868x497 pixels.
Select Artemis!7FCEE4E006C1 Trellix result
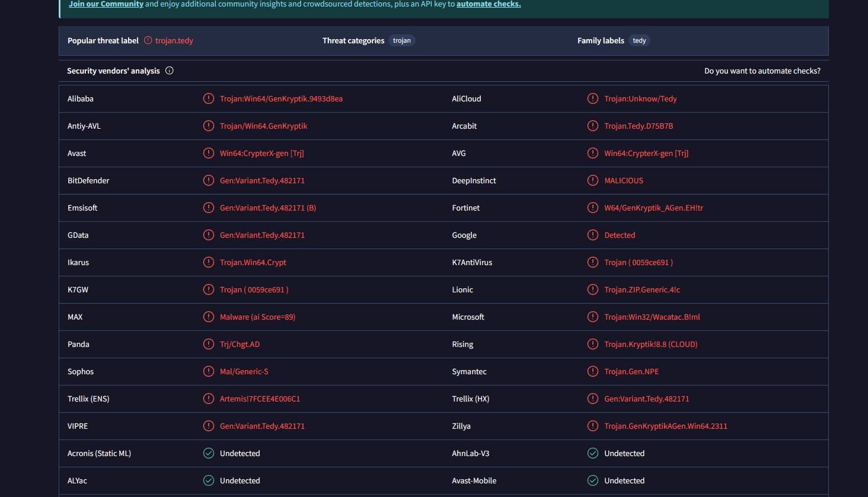click(x=260, y=399)
